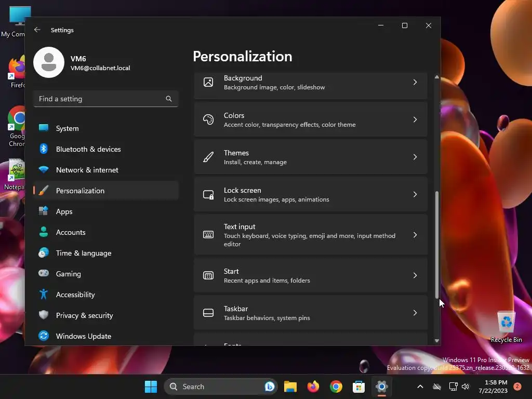Open Themes Install, create, manage row

(311, 157)
